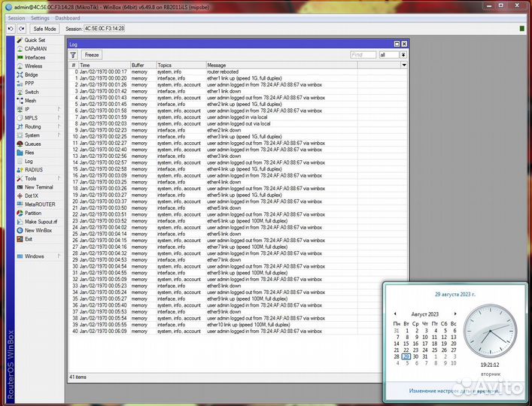Expand the Tools submenu
532x406 pixels.
pyautogui.click(x=59, y=178)
